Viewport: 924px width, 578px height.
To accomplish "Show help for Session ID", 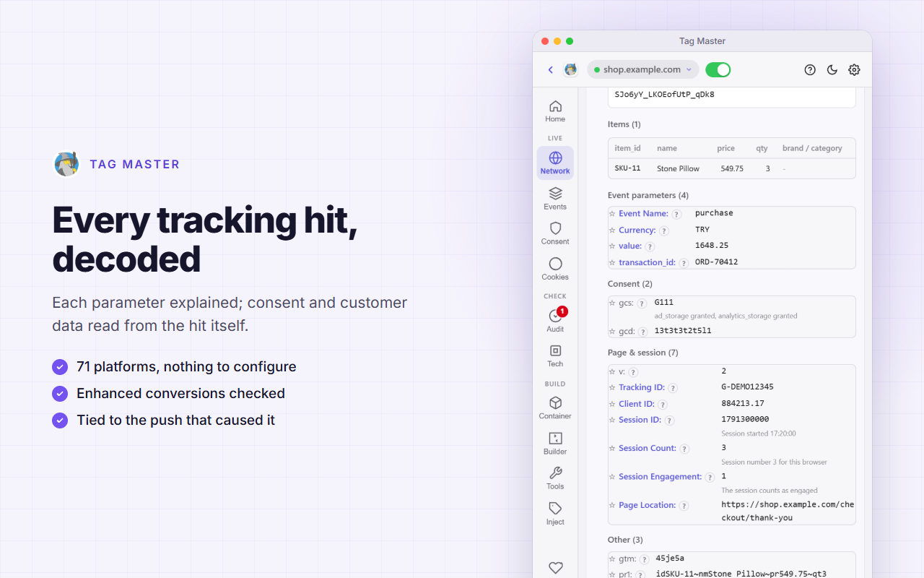I will [x=669, y=420].
